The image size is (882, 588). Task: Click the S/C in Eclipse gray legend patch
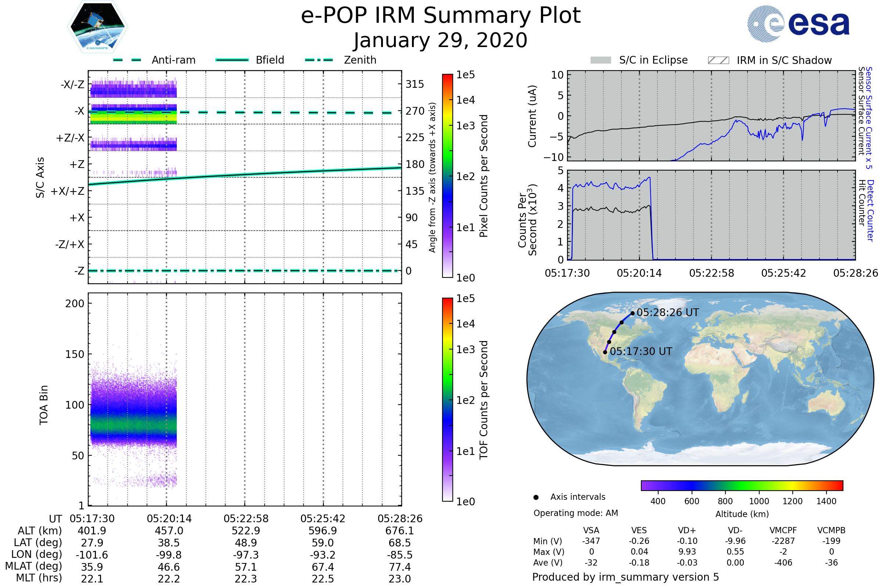coord(601,60)
